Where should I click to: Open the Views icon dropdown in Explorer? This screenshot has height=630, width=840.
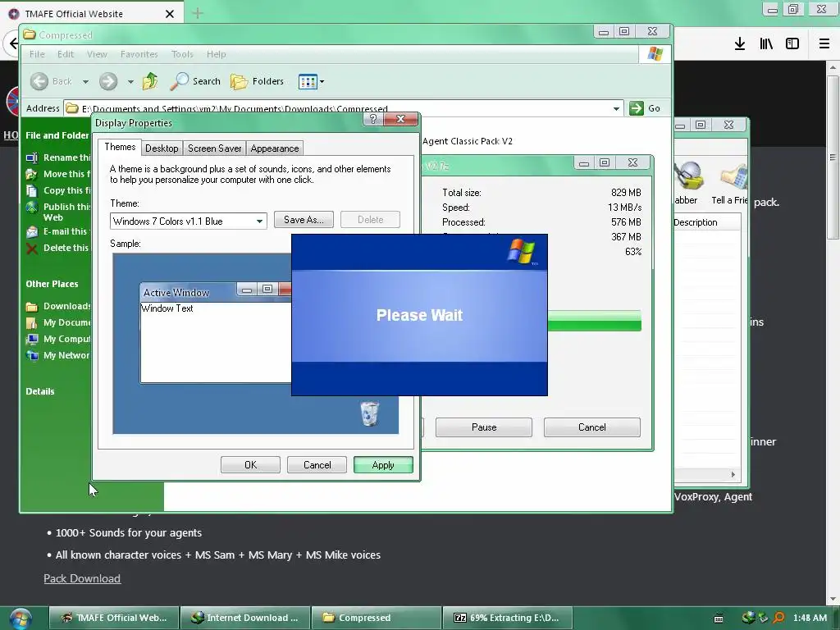tap(311, 81)
